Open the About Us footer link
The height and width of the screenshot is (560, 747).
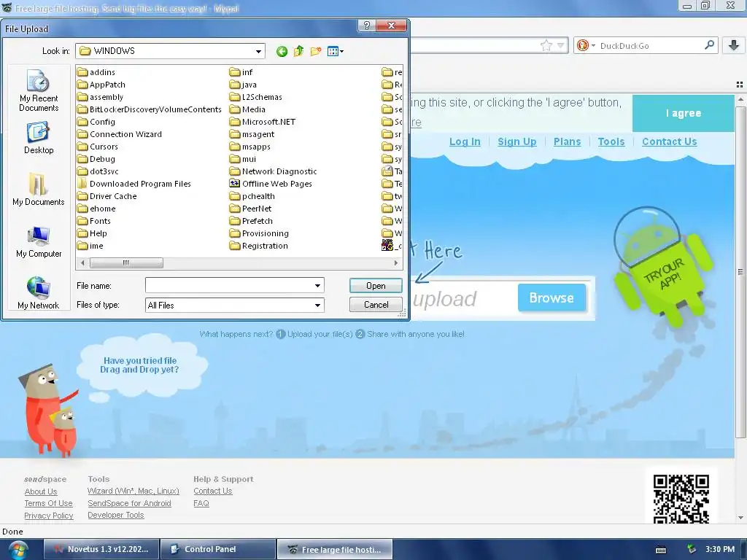41,491
